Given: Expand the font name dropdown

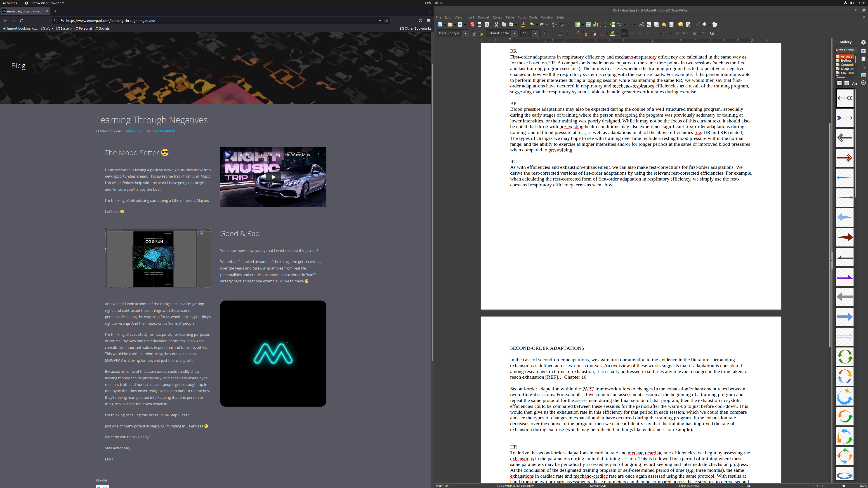Looking at the screenshot, I should [x=514, y=33].
